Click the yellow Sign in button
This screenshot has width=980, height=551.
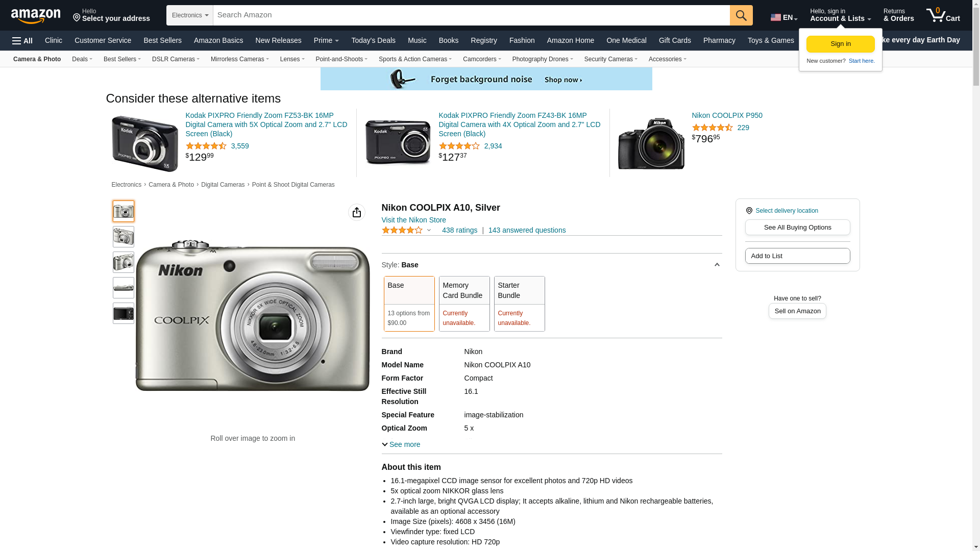(840, 44)
